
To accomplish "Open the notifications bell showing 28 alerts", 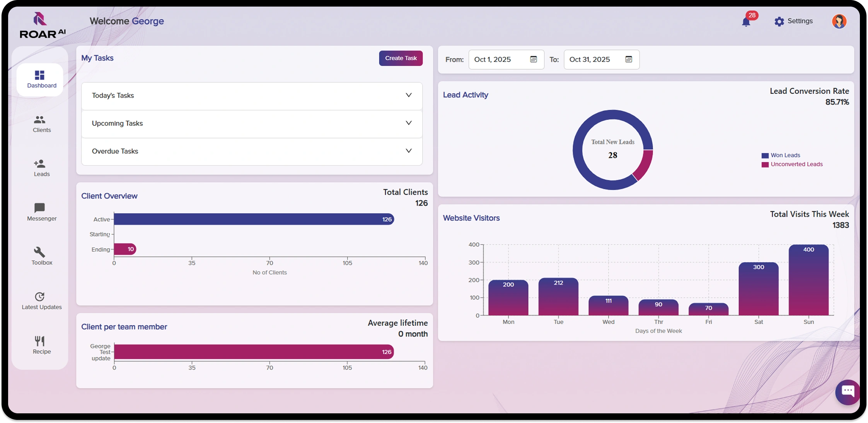I will tap(746, 21).
